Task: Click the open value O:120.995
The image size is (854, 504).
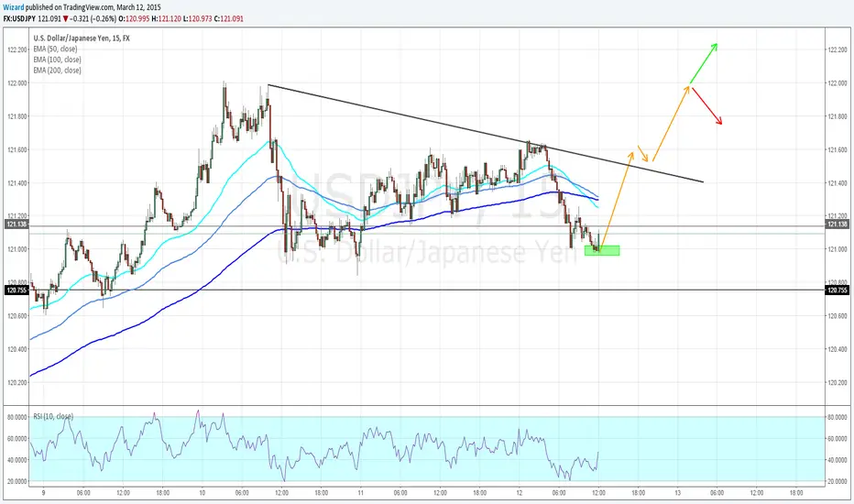Action: tap(134, 18)
